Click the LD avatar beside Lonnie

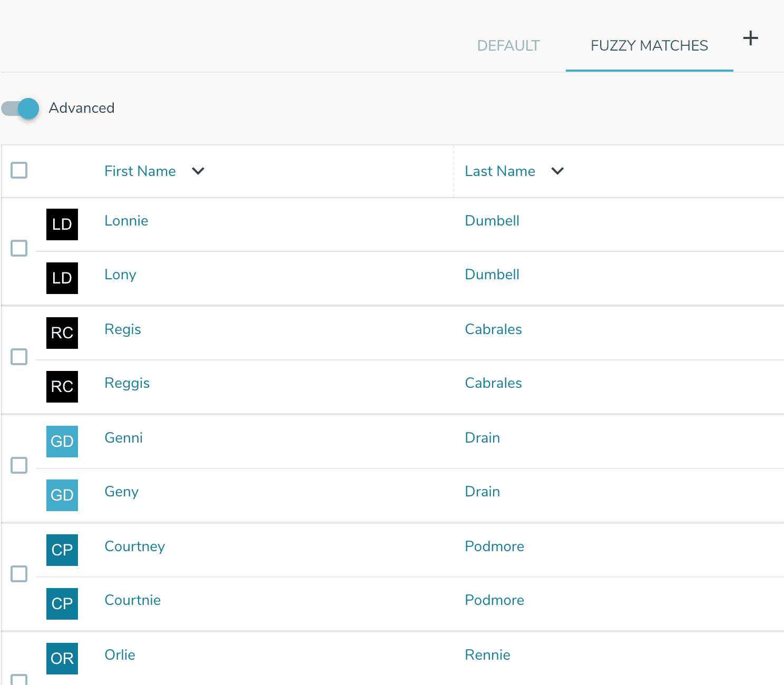click(62, 224)
